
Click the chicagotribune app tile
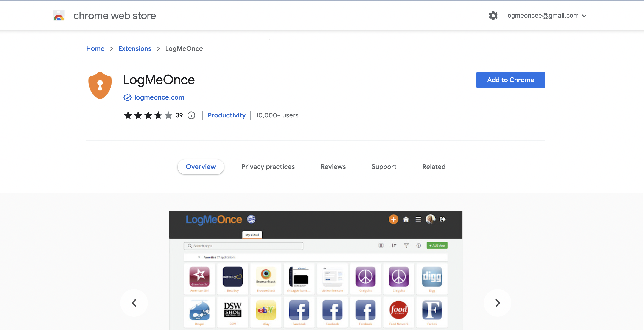[x=299, y=279]
